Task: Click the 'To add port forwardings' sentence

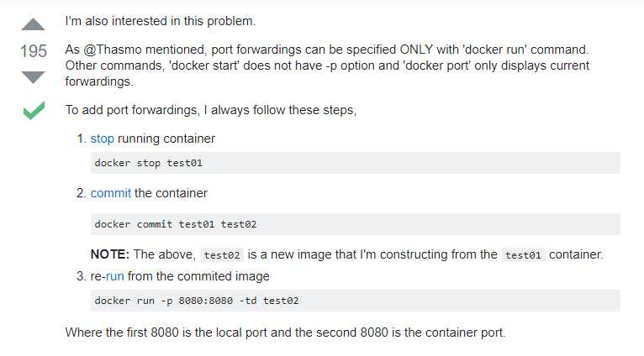Action: pyautogui.click(x=211, y=110)
